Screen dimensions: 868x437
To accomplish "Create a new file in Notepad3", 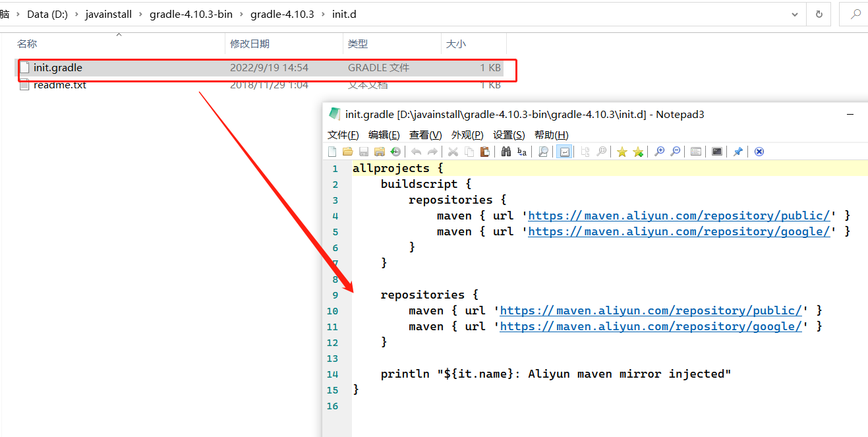I will pos(332,152).
